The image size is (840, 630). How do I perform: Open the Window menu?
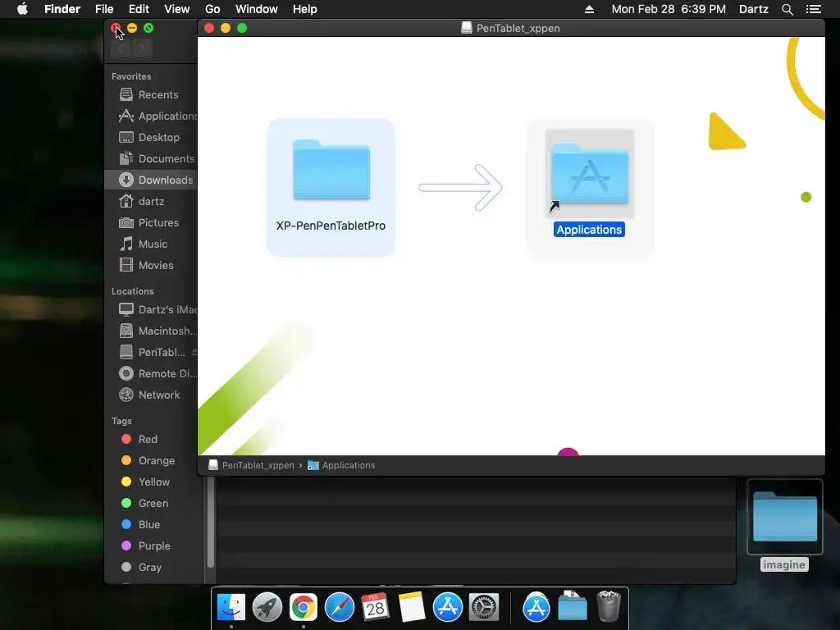point(257,9)
